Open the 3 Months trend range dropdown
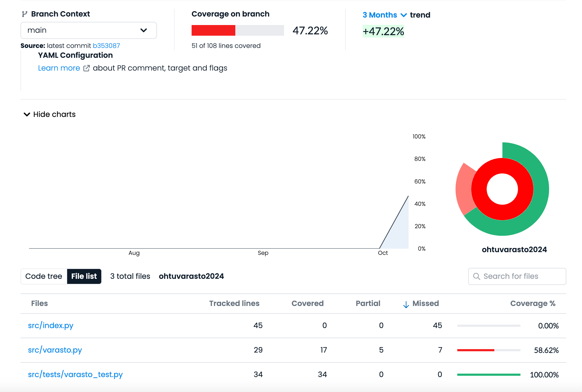The width and height of the screenshot is (582, 392). [x=380, y=15]
